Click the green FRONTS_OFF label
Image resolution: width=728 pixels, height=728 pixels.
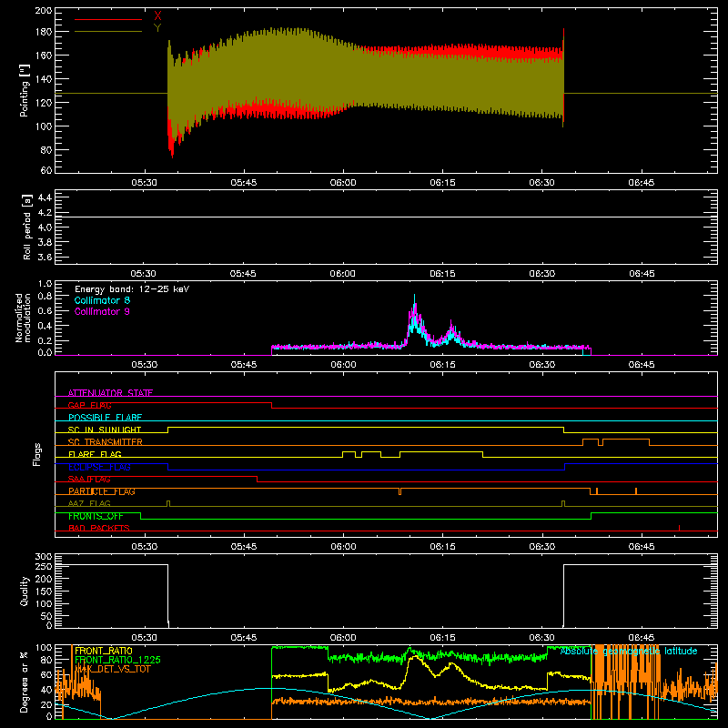point(96,516)
